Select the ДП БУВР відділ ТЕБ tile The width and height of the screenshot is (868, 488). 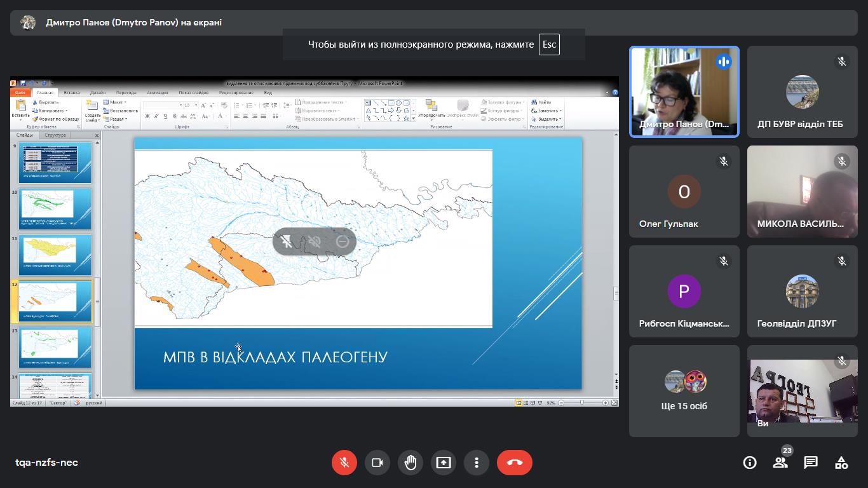point(803,91)
